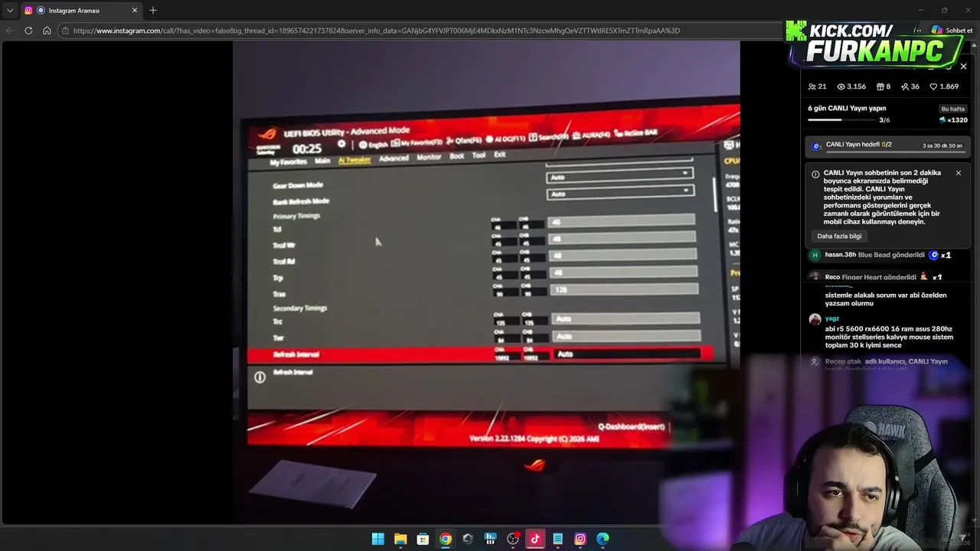The width and height of the screenshot is (980, 551).
Task: Dismiss the CANLI Yayın sohbeti notification
Action: pyautogui.click(x=958, y=173)
